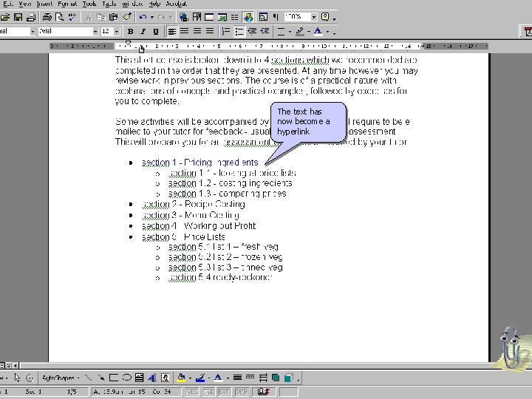Click the Print icon
The width and height of the screenshot is (532, 399).
point(31,17)
